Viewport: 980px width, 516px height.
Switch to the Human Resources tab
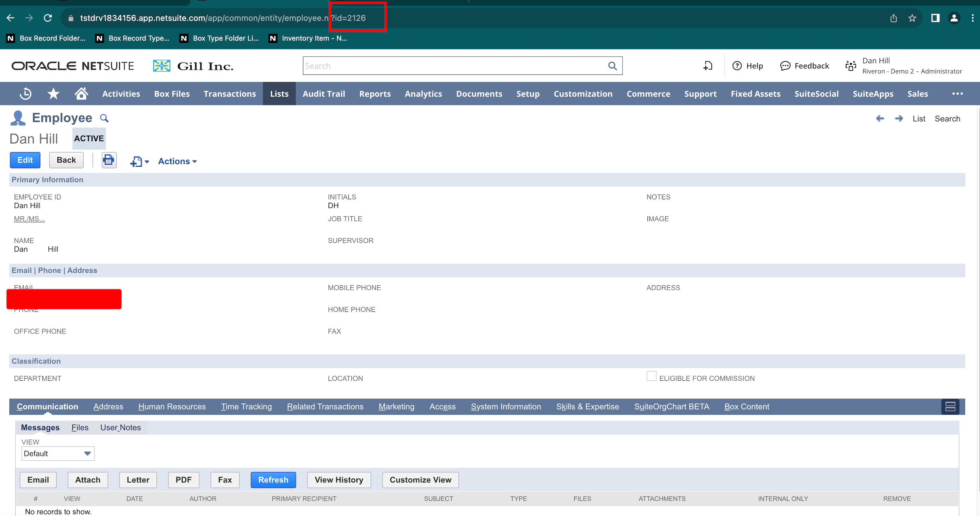[x=172, y=407]
